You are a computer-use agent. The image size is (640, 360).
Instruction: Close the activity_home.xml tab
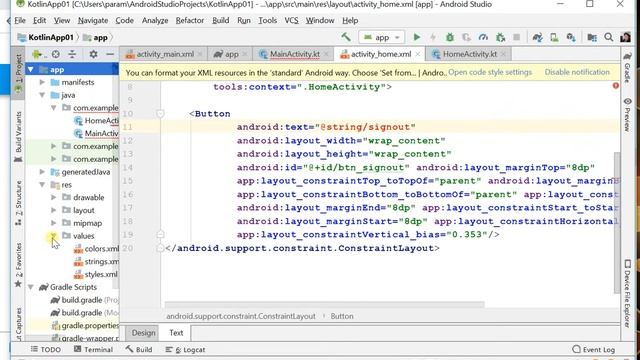[x=418, y=54]
